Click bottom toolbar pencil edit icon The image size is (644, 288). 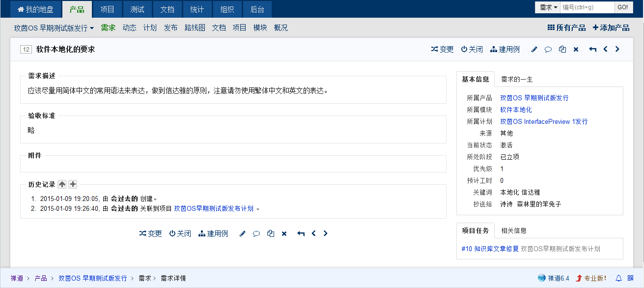[x=242, y=234]
